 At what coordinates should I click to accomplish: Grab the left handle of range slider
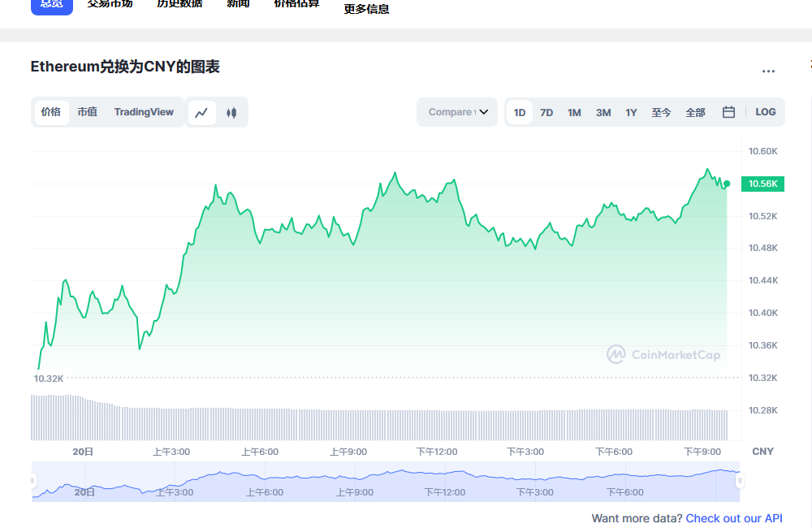tap(32, 480)
